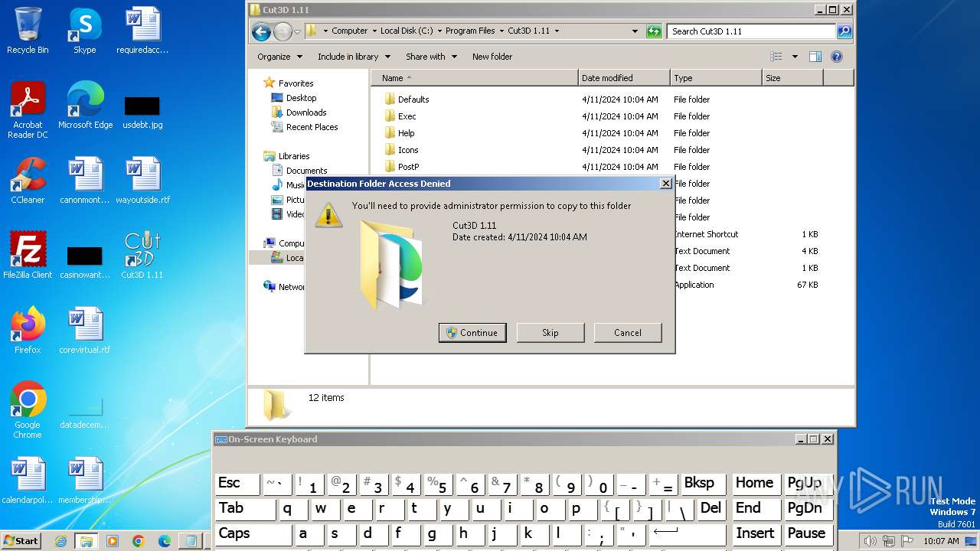
Task: Open the Firefox desktop shortcut
Action: click(28, 331)
